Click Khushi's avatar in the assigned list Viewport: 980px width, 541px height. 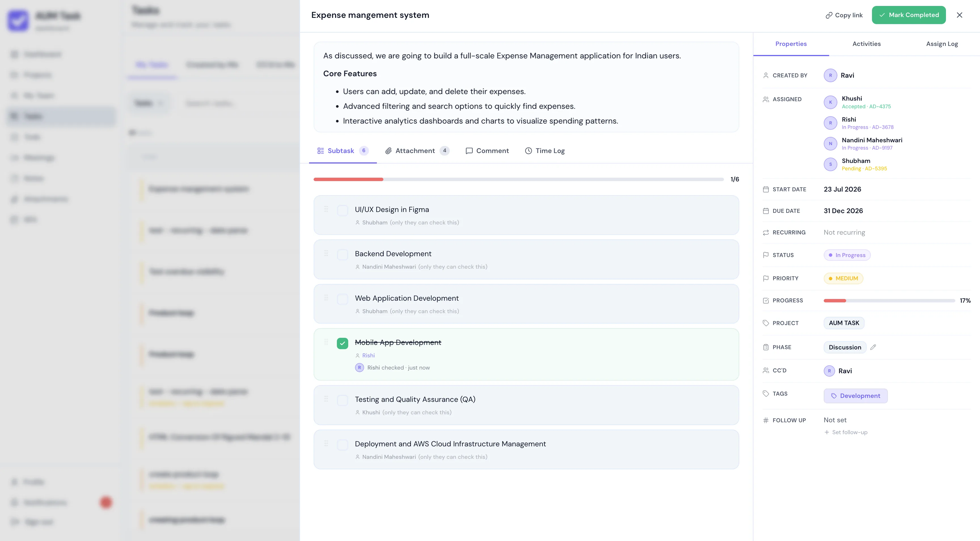pos(830,102)
